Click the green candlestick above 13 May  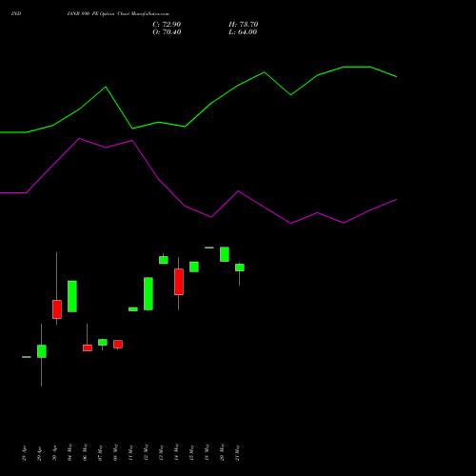coord(164,260)
